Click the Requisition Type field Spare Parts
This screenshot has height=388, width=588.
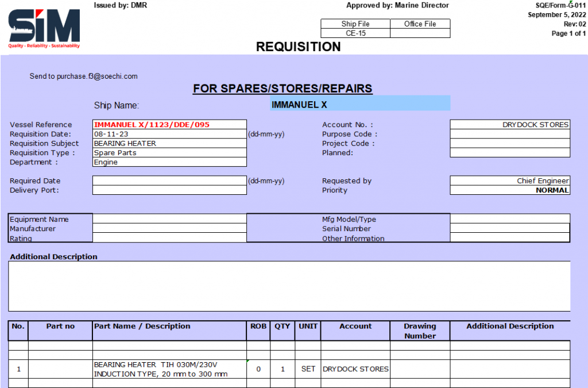[x=169, y=153]
